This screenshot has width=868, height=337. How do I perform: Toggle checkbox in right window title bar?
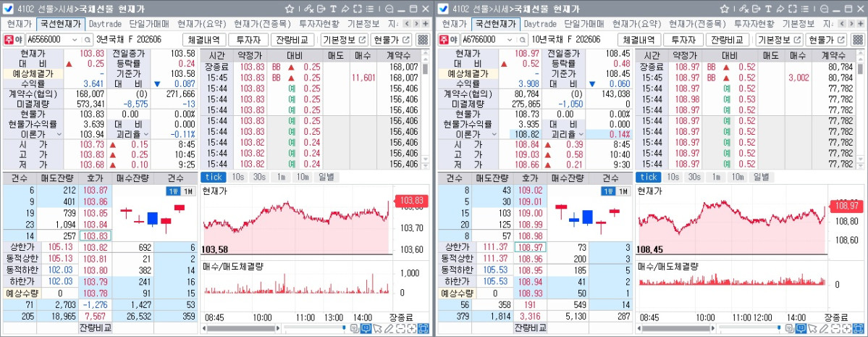(444, 9)
